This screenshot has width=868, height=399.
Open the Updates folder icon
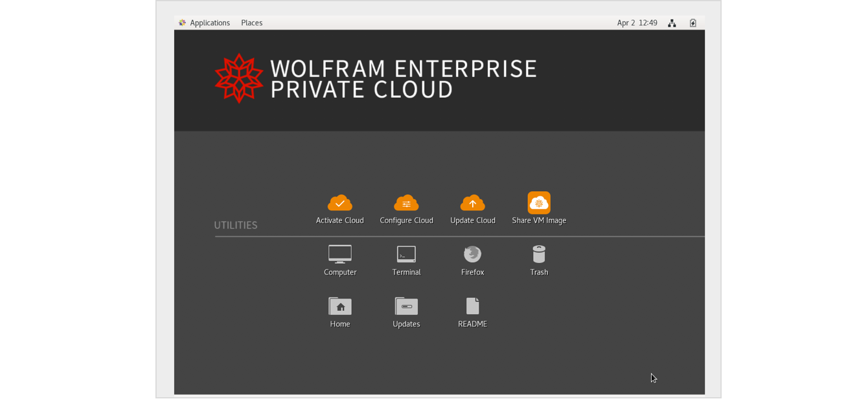point(406,306)
